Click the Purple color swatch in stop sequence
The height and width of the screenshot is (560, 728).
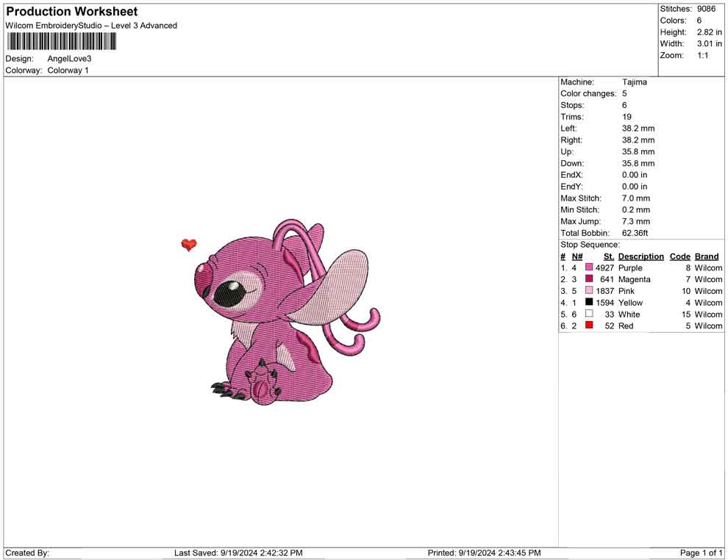point(589,268)
